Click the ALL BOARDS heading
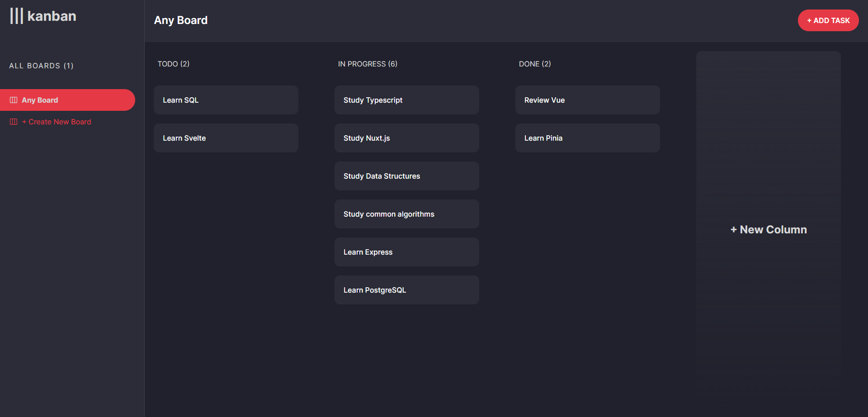 (41, 66)
